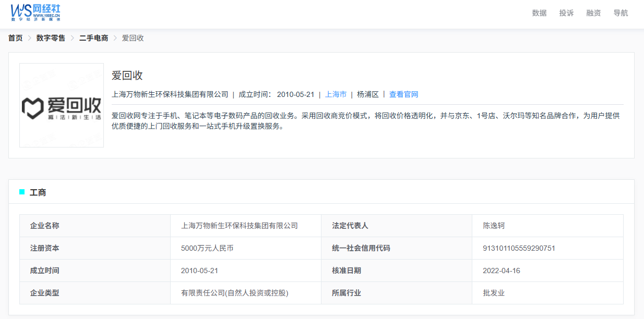This screenshot has width=644, height=319.
Task: Click the 法定代表人 label cell
Action: pyautogui.click(x=397, y=226)
